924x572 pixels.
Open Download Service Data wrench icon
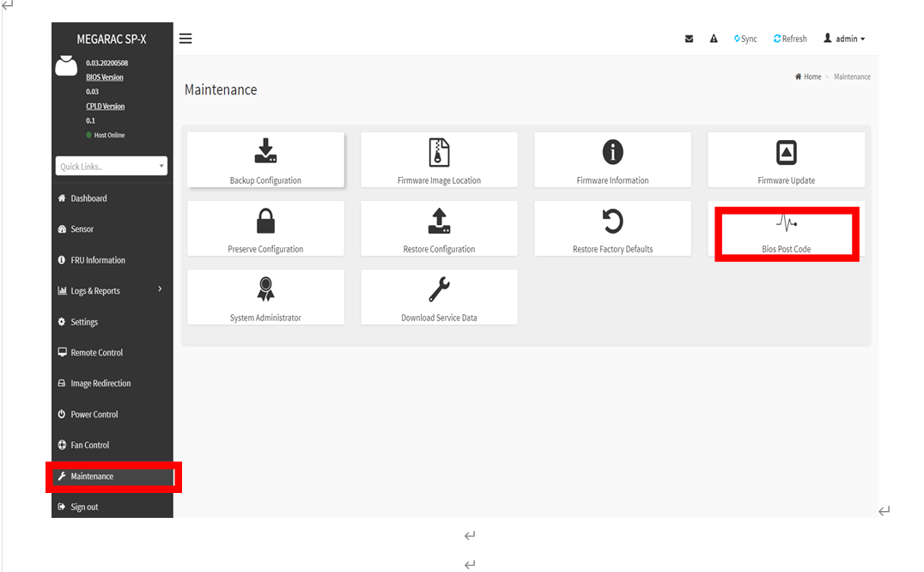[439, 289]
